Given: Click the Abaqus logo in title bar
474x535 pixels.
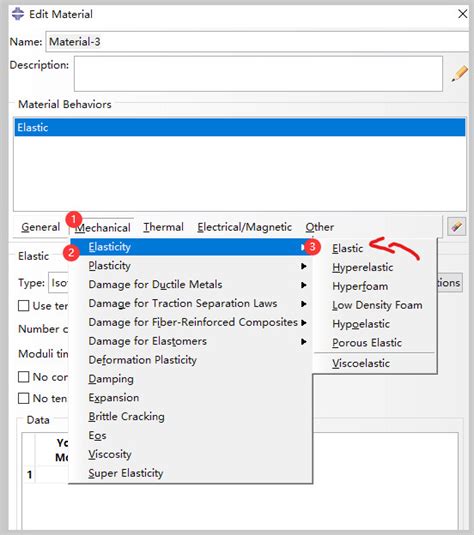Looking at the screenshot, I should pos(18,14).
